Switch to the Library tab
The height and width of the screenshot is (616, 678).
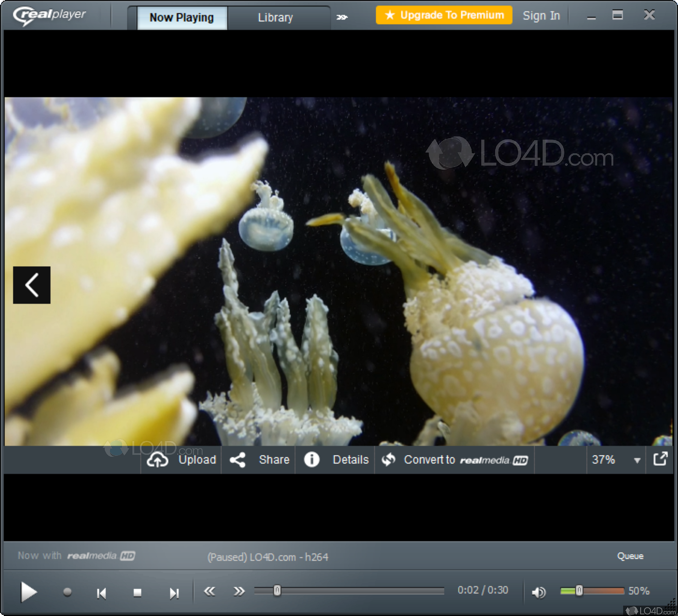point(275,18)
